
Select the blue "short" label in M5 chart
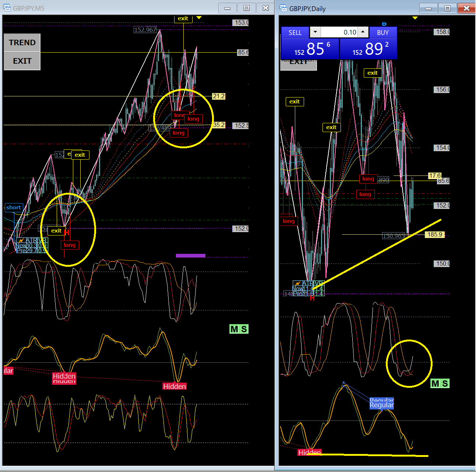pyautogui.click(x=14, y=207)
